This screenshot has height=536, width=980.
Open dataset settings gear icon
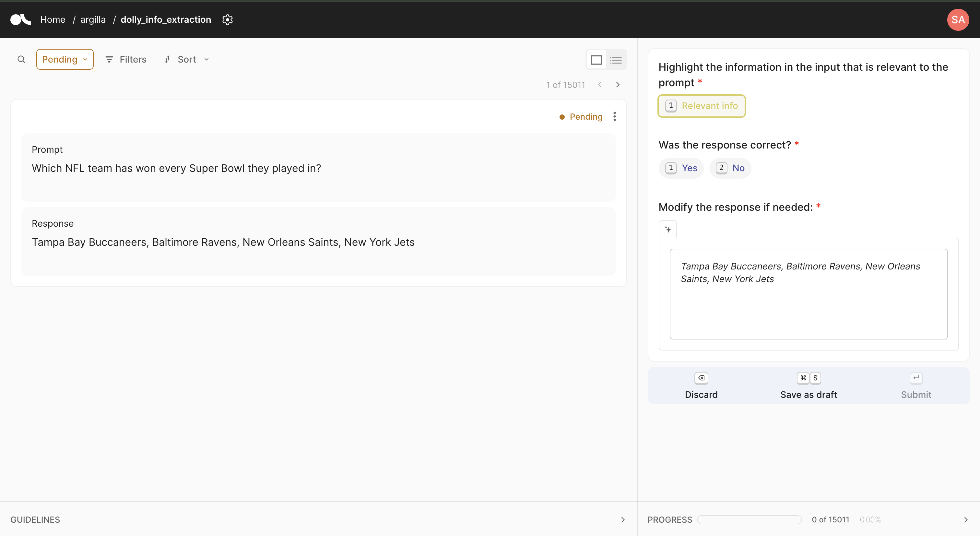(x=227, y=19)
